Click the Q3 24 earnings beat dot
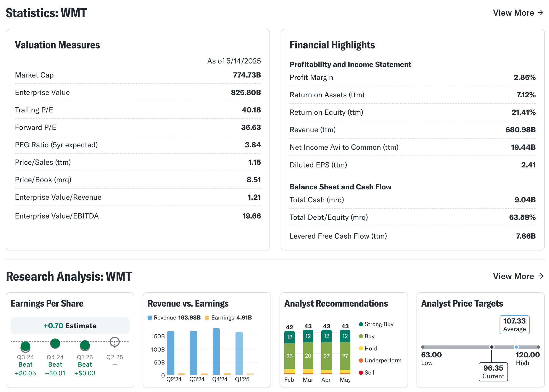 (25, 346)
